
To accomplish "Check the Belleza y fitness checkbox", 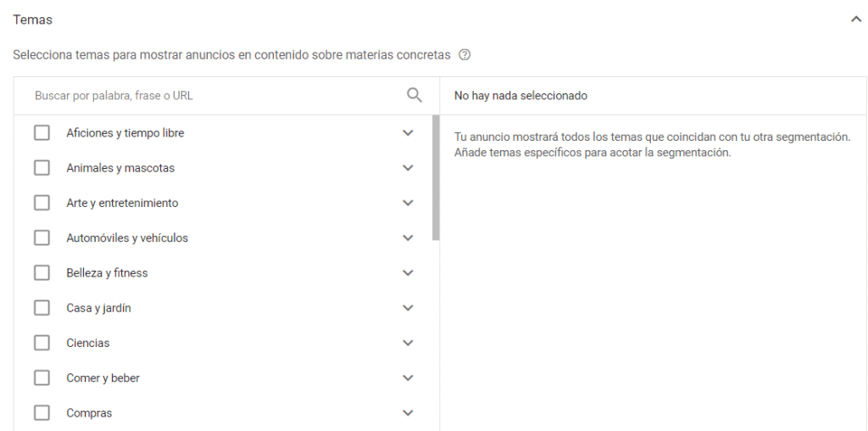I will tap(42, 273).
